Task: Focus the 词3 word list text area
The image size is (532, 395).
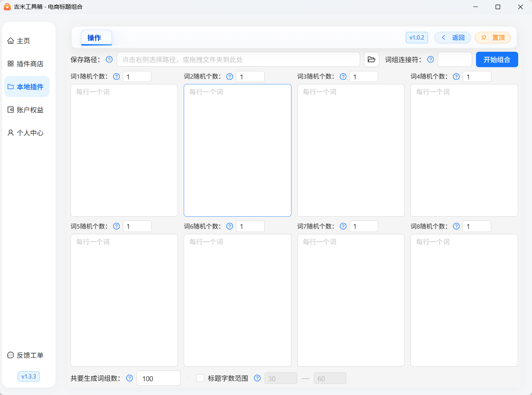Action: 351,150
